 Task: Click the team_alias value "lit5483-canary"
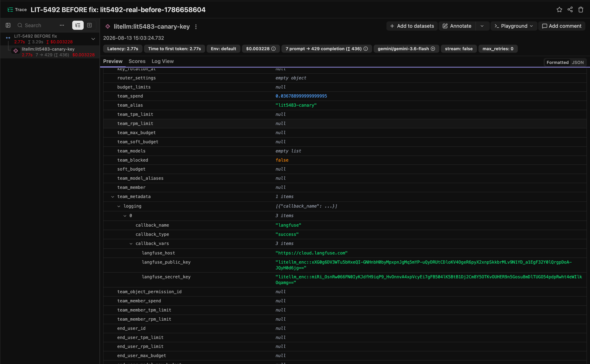point(296,105)
